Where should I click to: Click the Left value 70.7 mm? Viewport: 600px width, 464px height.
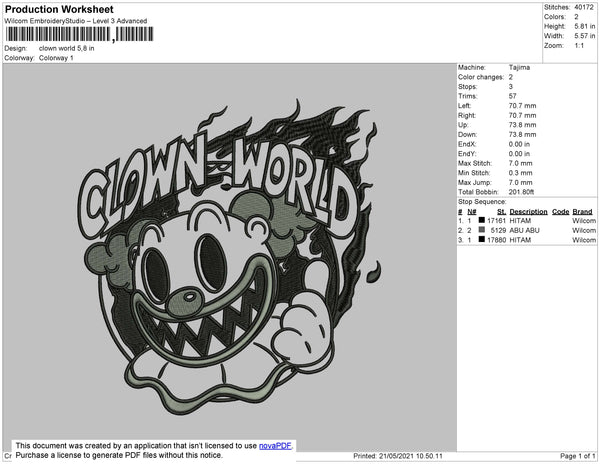tap(522, 106)
